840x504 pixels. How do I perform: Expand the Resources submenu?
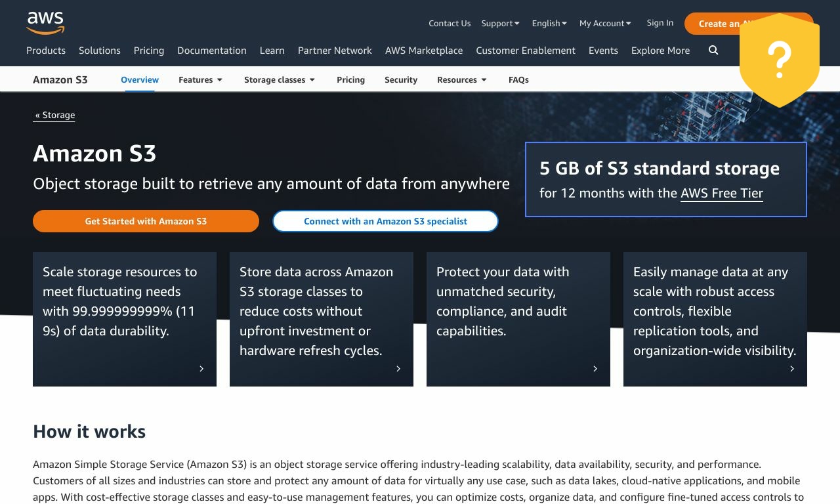462,79
